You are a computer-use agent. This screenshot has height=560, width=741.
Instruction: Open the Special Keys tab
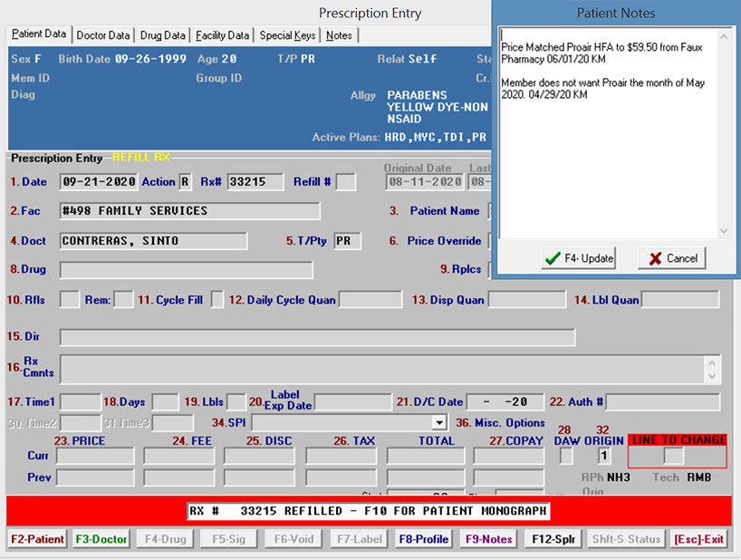tap(287, 35)
